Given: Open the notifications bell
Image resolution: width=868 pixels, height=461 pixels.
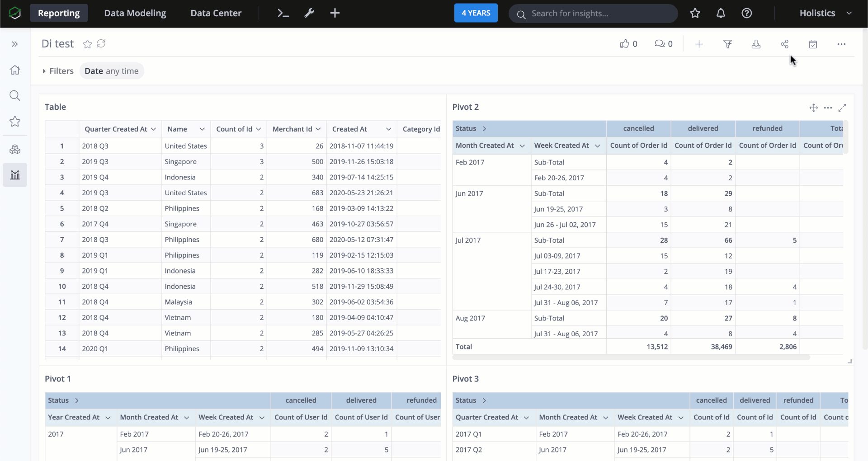Looking at the screenshot, I should 721,13.
